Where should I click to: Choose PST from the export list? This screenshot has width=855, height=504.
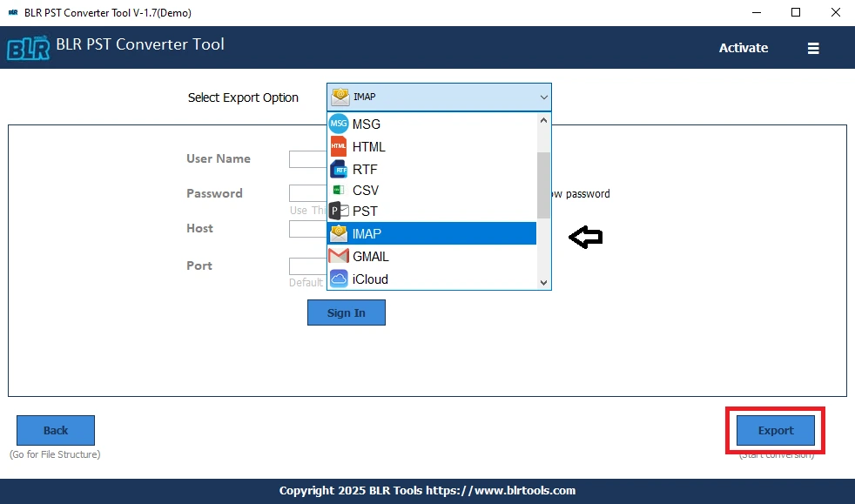pos(432,211)
